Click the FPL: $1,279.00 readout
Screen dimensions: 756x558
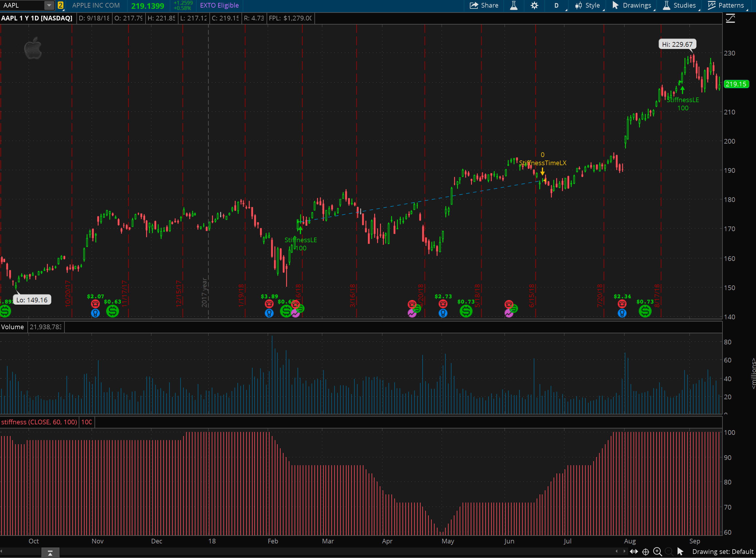pyautogui.click(x=290, y=18)
